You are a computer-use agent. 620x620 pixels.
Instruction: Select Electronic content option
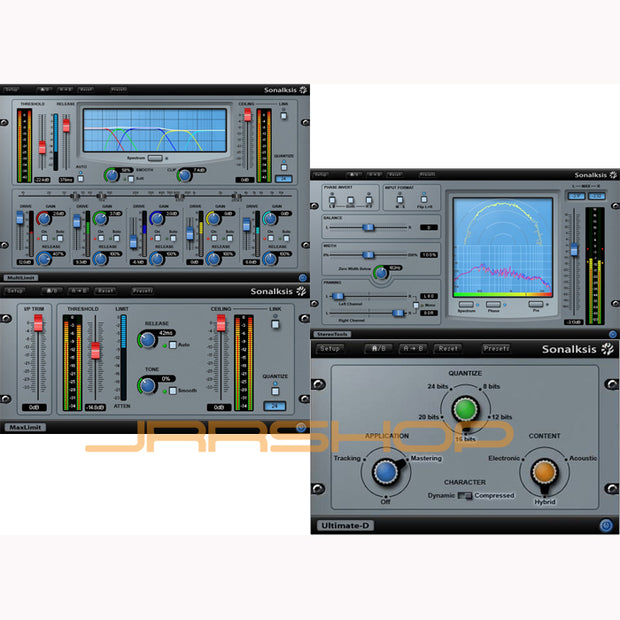click(504, 458)
